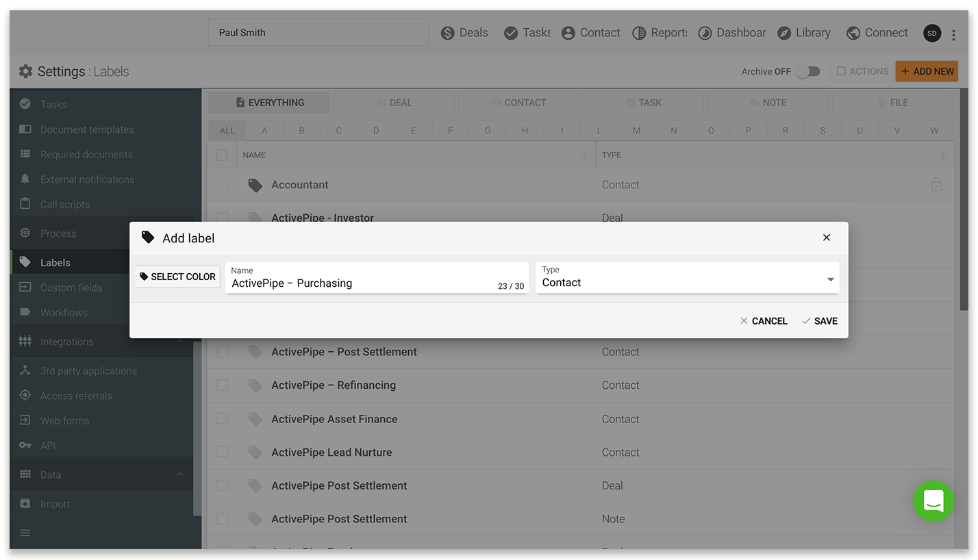The width and height of the screenshot is (978, 560).
Task: Click the tag icon beside ActivePipe Asset Finance
Action: tap(255, 419)
